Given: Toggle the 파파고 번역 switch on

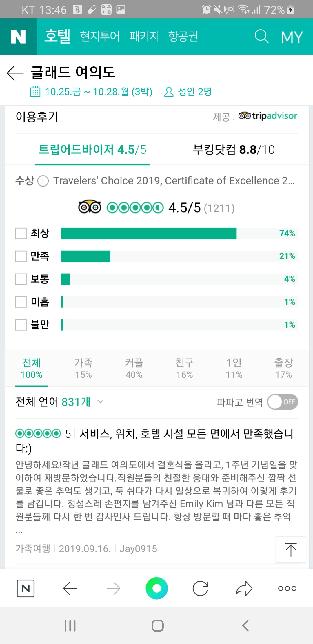Looking at the screenshot, I should click(283, 402).
